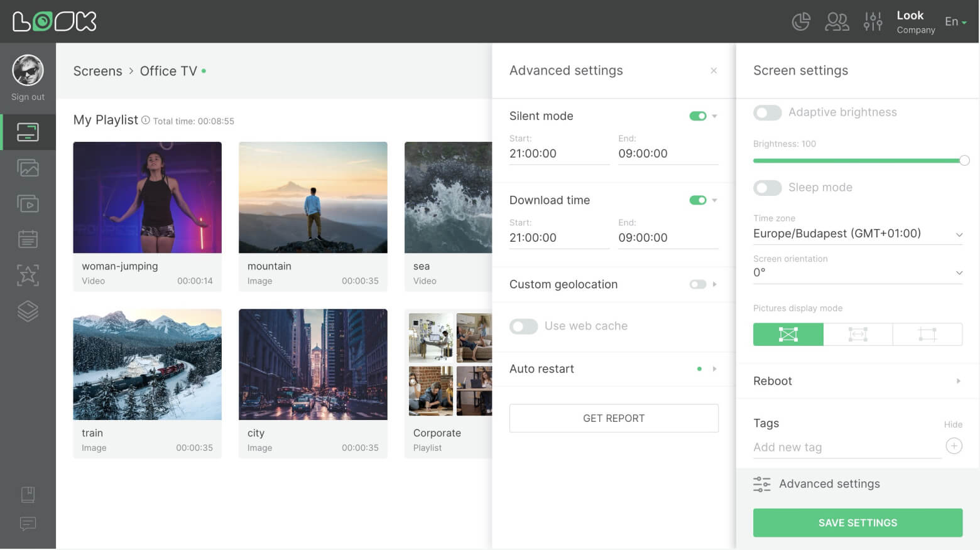This screenshot has height=550, width=980.
Task: Navigate to Screens via the breadcrumb
Action: (x=97, y=71)
